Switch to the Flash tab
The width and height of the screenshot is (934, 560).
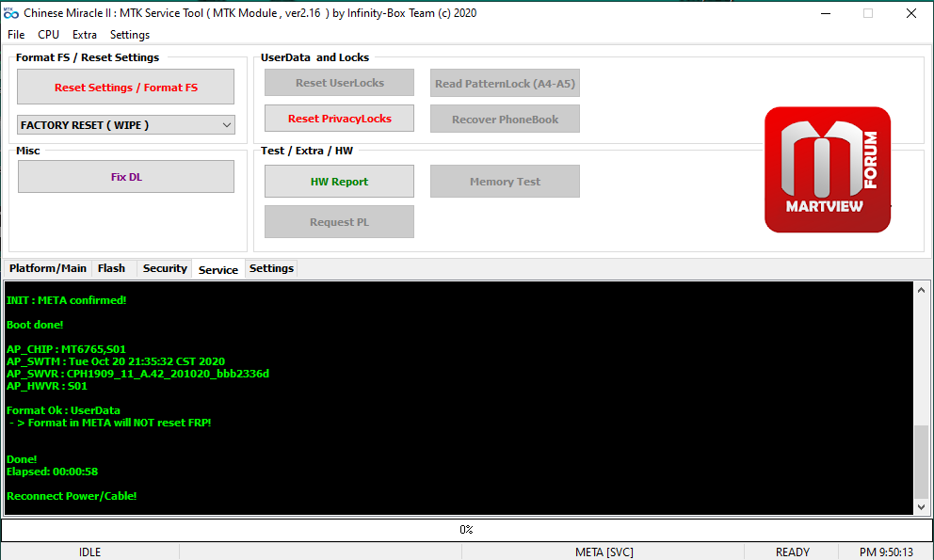[x=111, y=268]
